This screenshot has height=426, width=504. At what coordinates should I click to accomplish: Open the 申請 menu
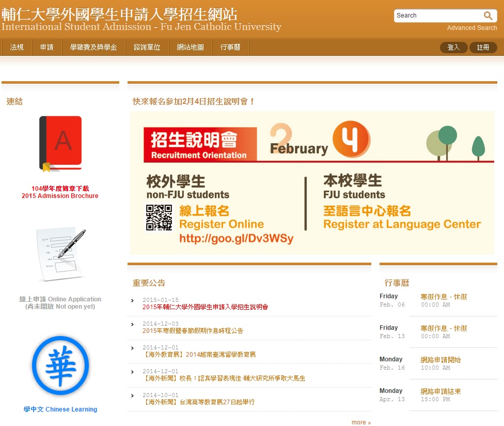click(47, 47)
